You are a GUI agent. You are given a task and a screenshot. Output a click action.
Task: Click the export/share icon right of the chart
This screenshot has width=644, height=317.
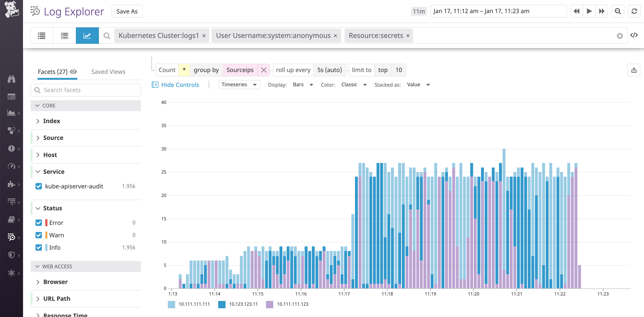[634, 70]
